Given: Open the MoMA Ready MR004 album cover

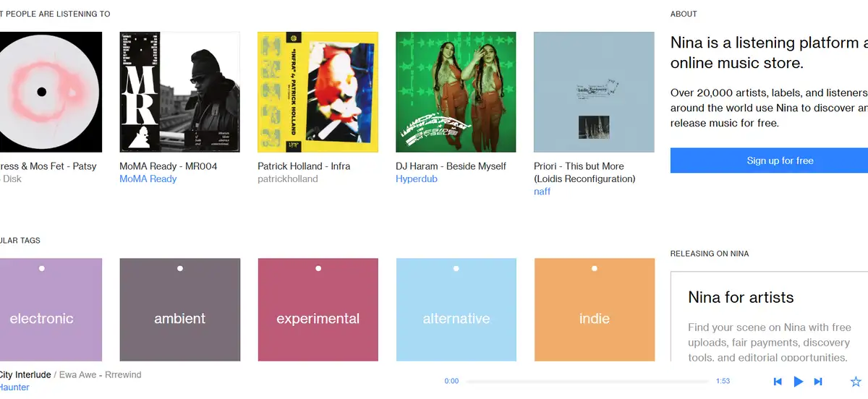Looking at the screenshot, I should click(179, 92).
